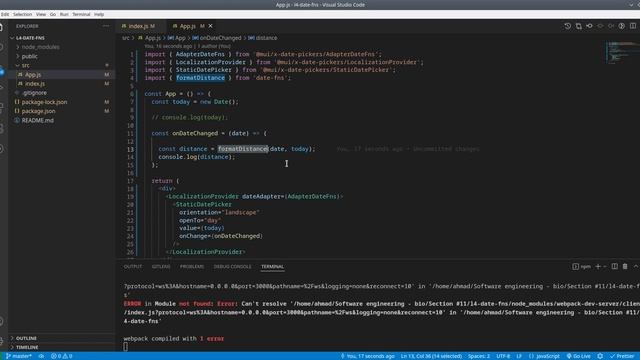Click highlighted formatDistance on line 13
The width and height of the screenshot is (640, 360).
pos(243,149)
